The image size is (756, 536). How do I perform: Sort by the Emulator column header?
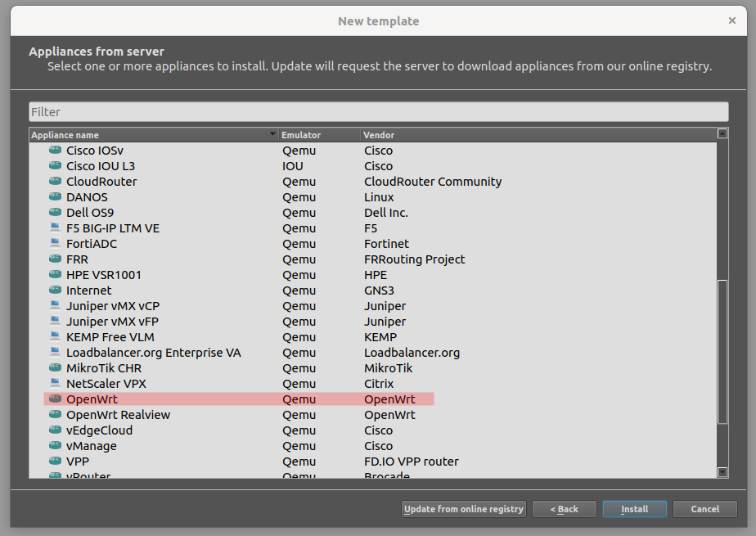319,135
